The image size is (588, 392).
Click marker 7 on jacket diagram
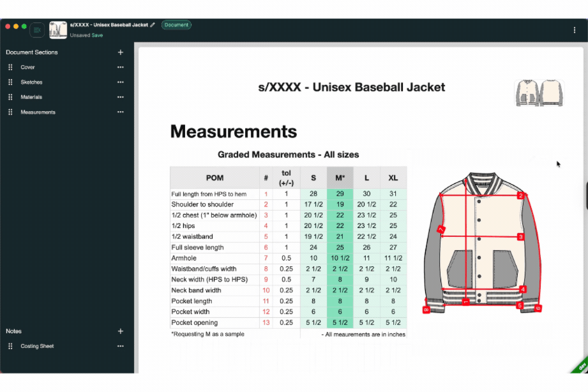tap(441, 229)
